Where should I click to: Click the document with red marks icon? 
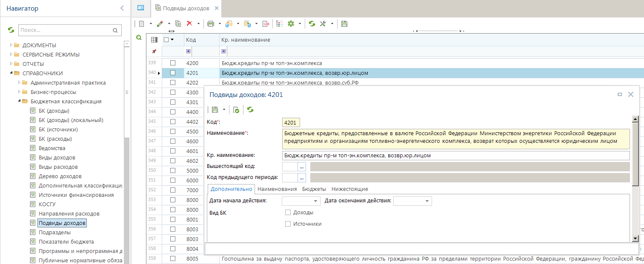[266, 24]
